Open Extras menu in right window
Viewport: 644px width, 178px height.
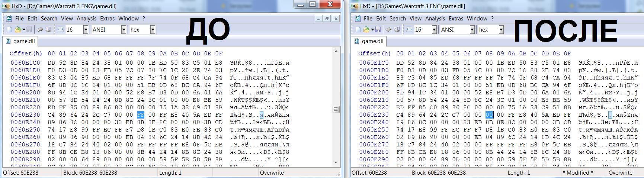[456, 18]
